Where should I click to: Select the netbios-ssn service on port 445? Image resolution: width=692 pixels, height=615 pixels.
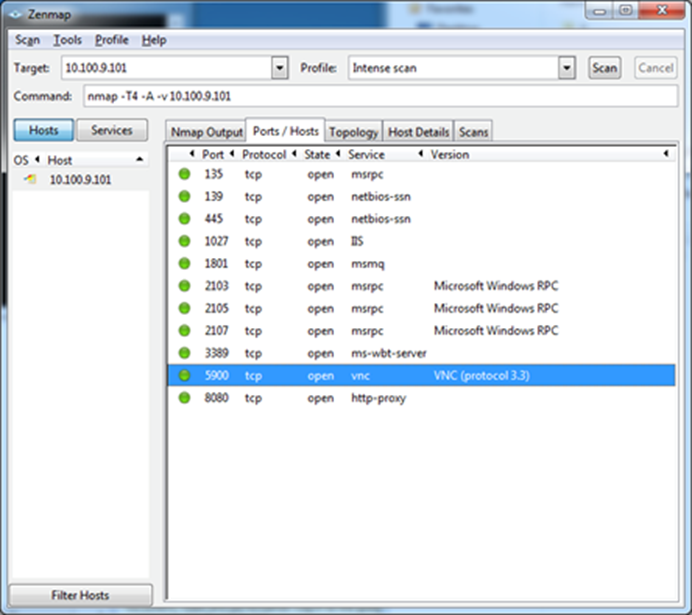pyautogui.click(x=381, y=219)
